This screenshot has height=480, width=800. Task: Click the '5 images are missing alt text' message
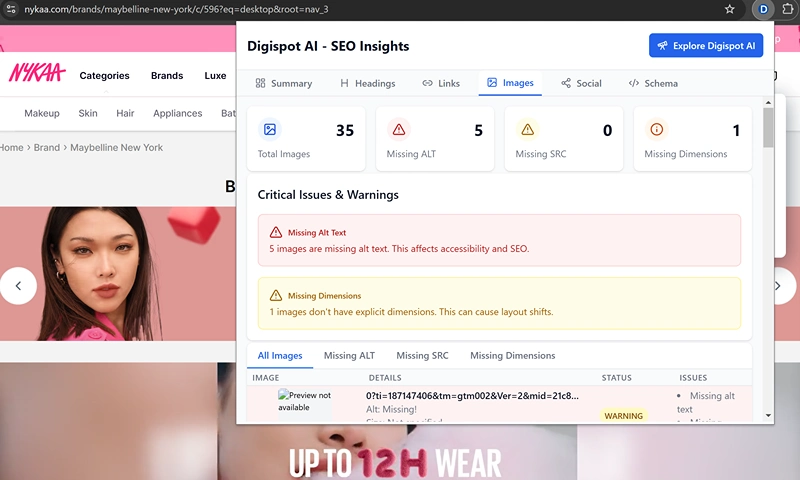point(399,249)
